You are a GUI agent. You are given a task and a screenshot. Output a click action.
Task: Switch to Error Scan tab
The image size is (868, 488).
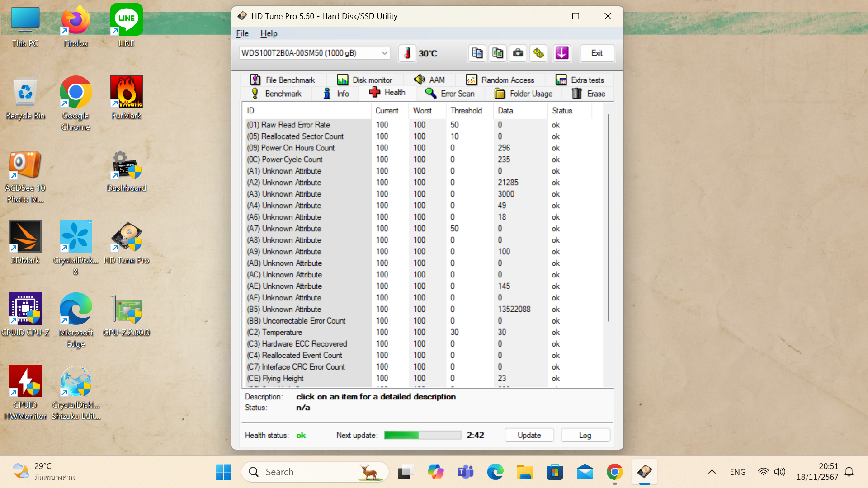tap(450, 94)
